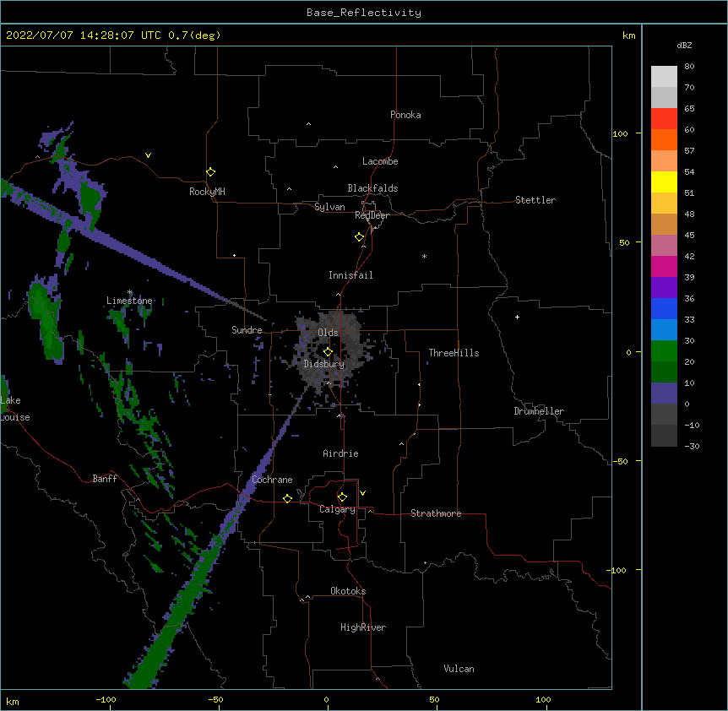Click the white asterisk marker east of Innisfail
This screenshot has width=728, height=711.
click(424, 256)
